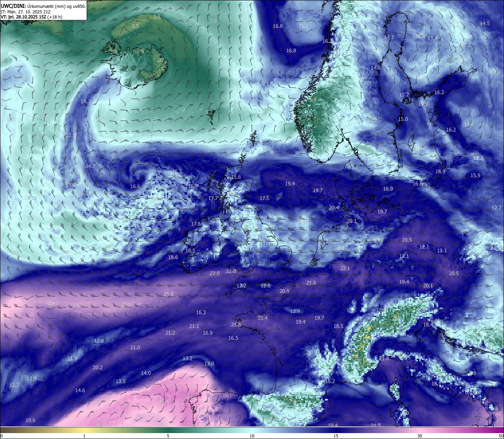This screenshot has width=504, height=439.
Task: Click the 'UWC/DINI' title text in the header
Action: point(13,6)
